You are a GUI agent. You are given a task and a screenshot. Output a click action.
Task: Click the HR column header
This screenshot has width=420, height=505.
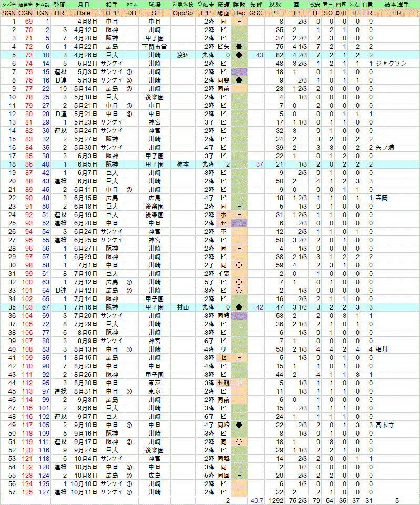[397, 13]
